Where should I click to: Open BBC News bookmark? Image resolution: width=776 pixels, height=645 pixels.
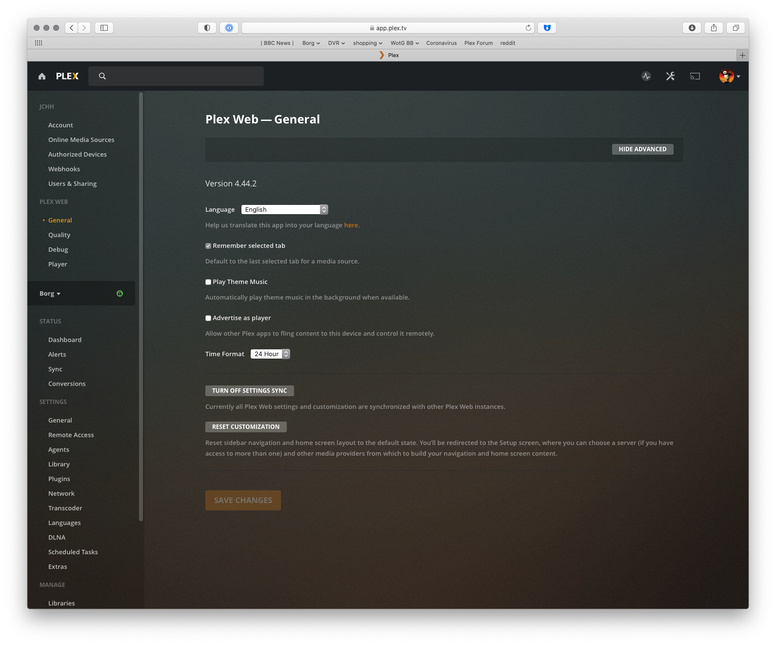point(277,43)
